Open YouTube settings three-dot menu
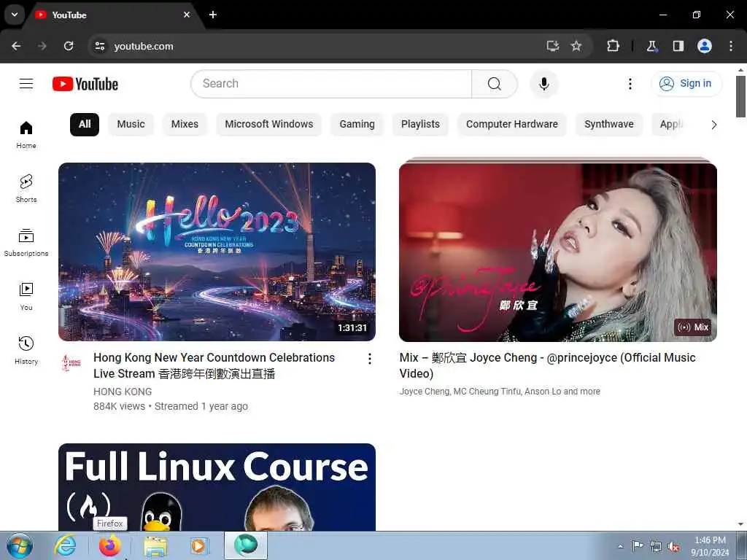The width and height of the screenshot is (747, 560). tap(630, 84)
